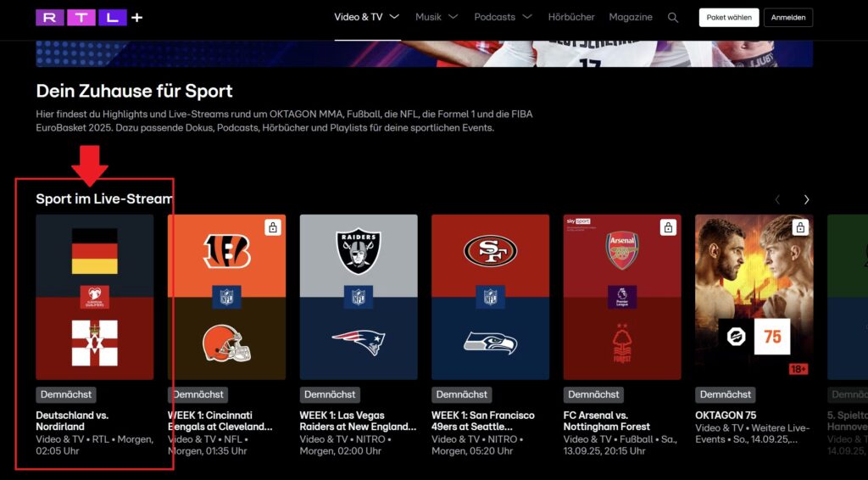Image resolution: width=868 pixels, height=480 pixels.
Task: Click text Fußball • Sa., 13.09.25, 20:15 Uhr
Action: click(x=620, y=445)
